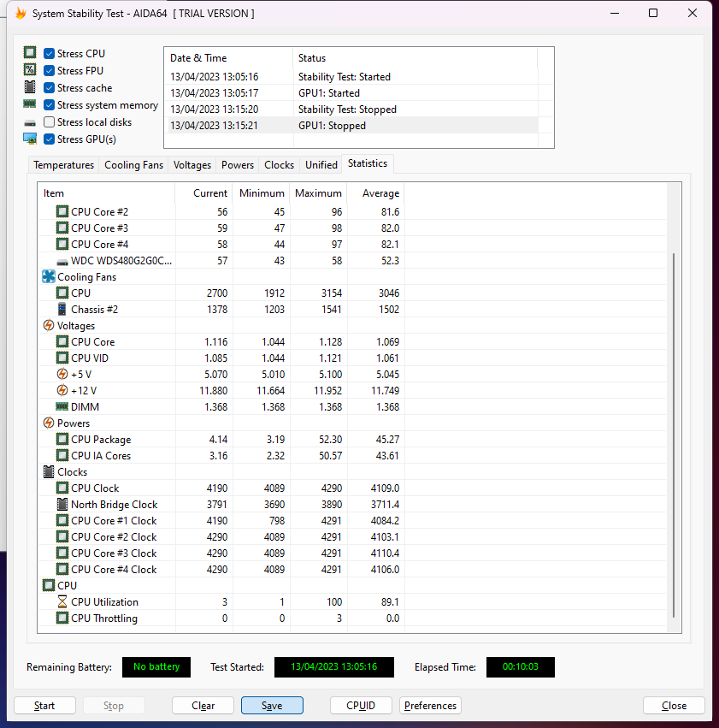Click the Close button at bottom right
This screenshot has height=728, width=719.
pyautogui.click(x=674, y=705)
